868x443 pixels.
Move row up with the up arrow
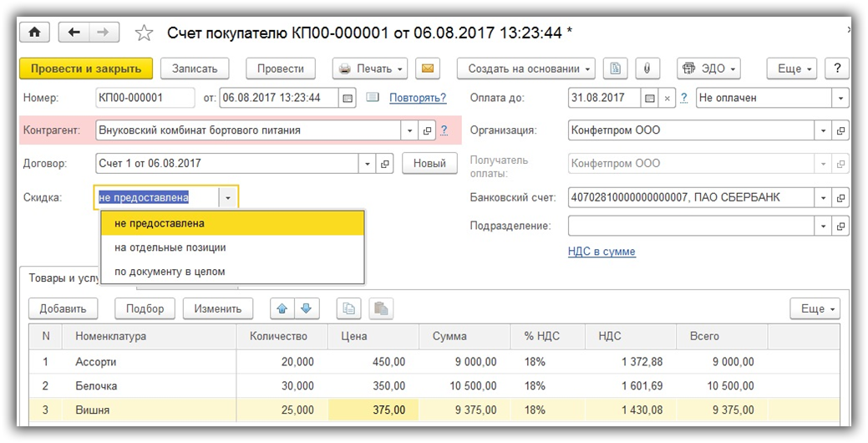[x=282, y=308]
